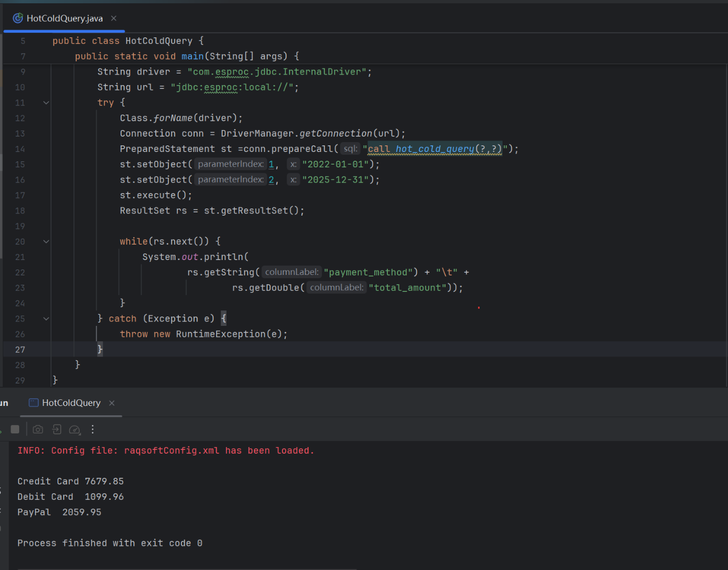Click the parameterIndex hint on line 15
The width and height of the screenshot is (728, 570).
click(x=230, y=164)
